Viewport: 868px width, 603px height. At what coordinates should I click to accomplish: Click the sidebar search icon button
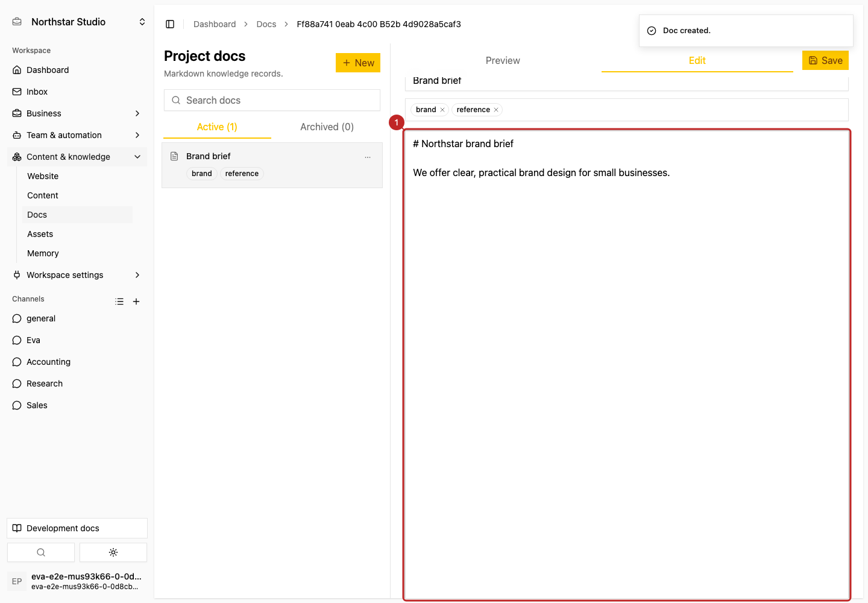click(41, 552)
